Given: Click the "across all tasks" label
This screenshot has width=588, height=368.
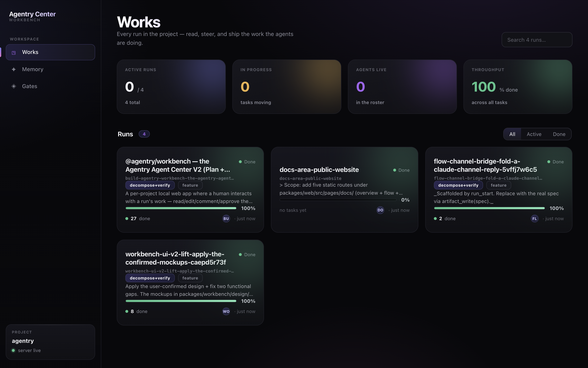Looking at the screenshot, I should pos(489,102).
